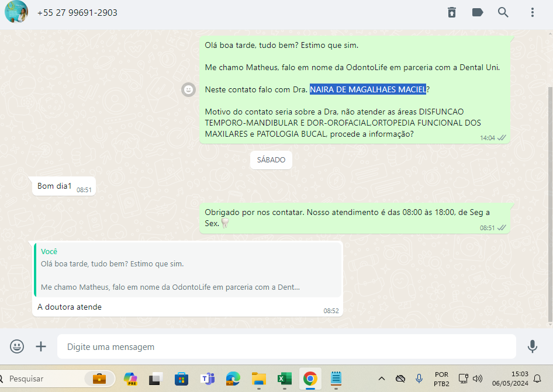Open the emoji picker beside message box
Viewport: 553px width, 392px height.
point(17,346)
